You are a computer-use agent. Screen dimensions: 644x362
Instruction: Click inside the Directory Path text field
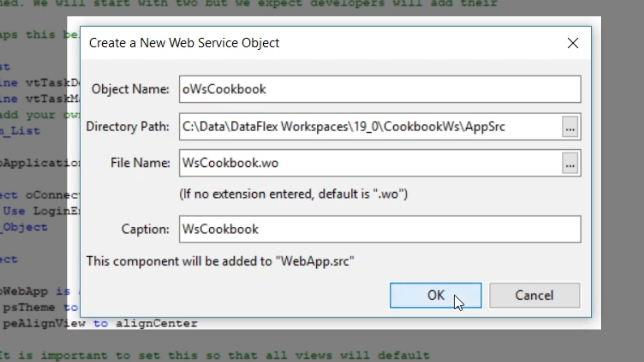[x=369, y=127]
